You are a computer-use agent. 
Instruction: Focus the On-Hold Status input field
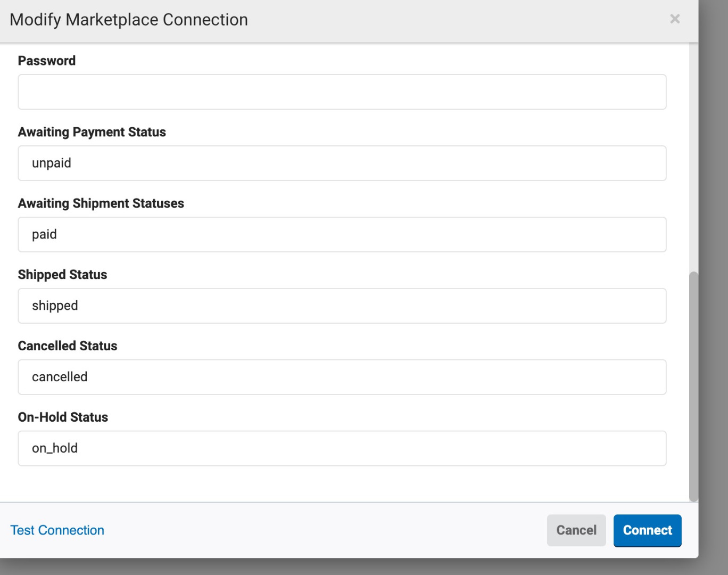342,449
